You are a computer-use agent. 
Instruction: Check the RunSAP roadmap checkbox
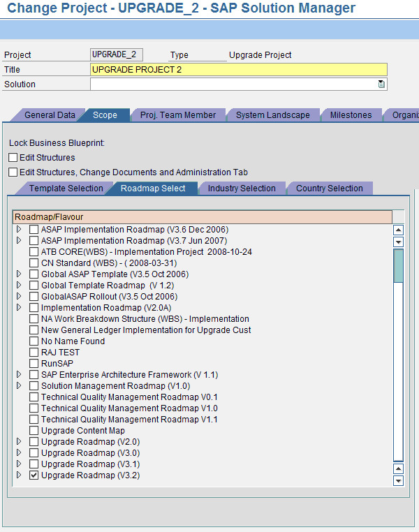point(34,364)
